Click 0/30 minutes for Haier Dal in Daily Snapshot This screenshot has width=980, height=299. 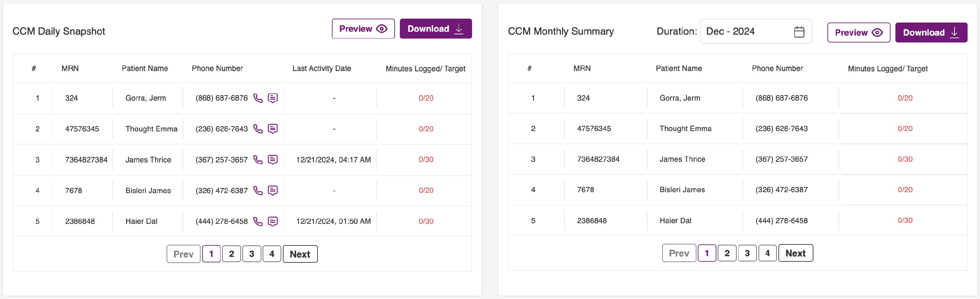426,222
